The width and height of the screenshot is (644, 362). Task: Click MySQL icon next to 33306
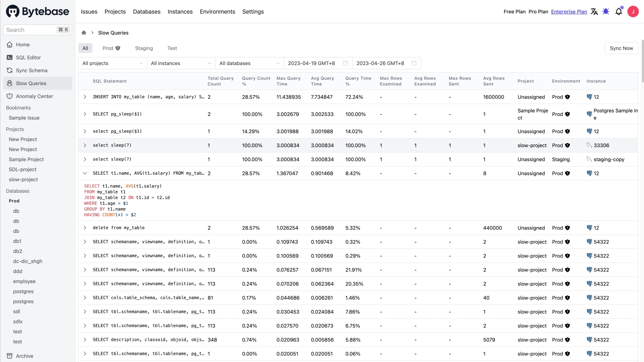pyautogui.click(x=589, y=145)
